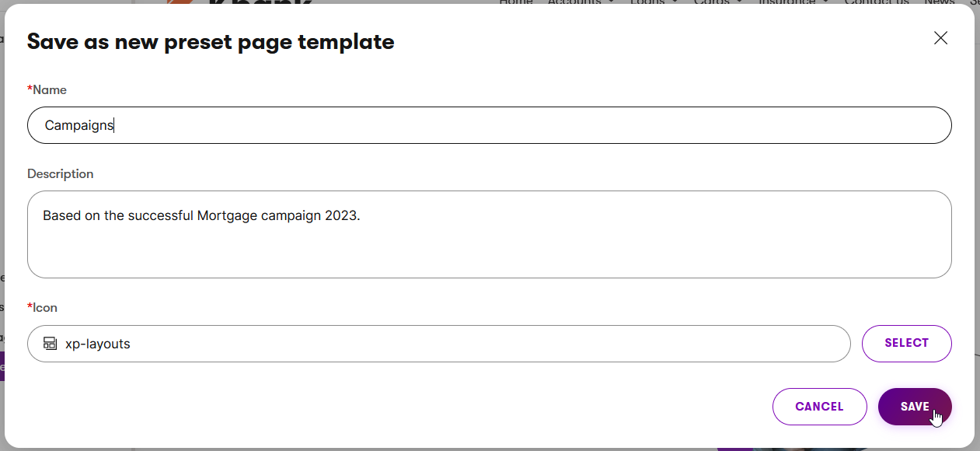Close the preset page template dialog

point(940,38)
